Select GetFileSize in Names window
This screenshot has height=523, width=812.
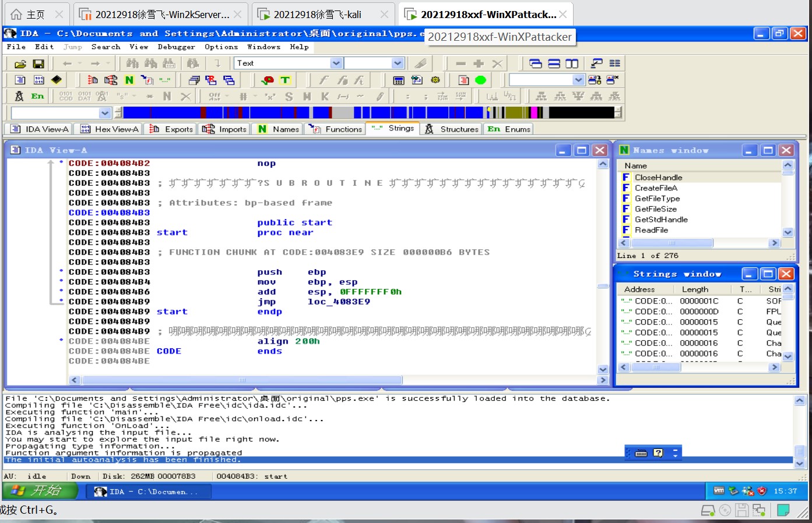[x=656, y=209]
